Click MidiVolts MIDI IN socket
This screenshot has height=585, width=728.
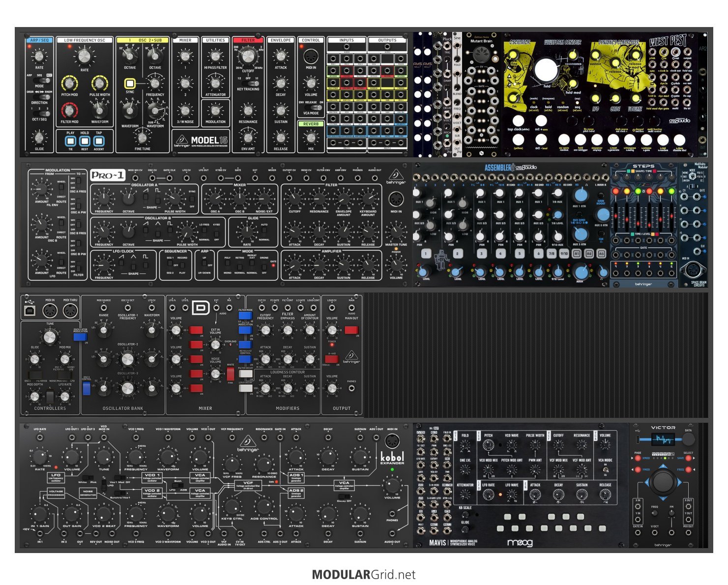click(693, 271)
